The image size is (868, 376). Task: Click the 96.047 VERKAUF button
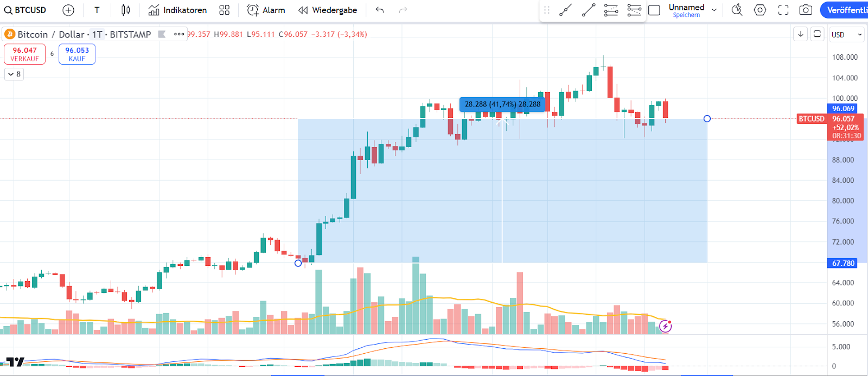tap(25, 54)
